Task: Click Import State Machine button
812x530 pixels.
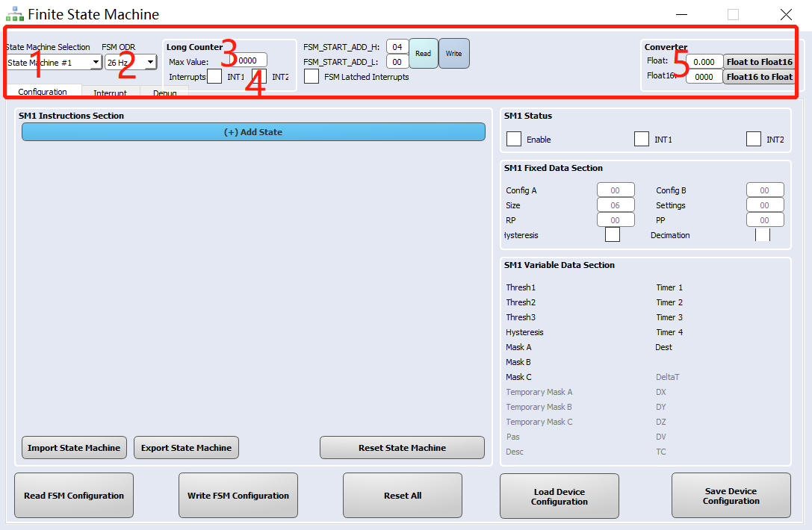Action: coord(74,448)
